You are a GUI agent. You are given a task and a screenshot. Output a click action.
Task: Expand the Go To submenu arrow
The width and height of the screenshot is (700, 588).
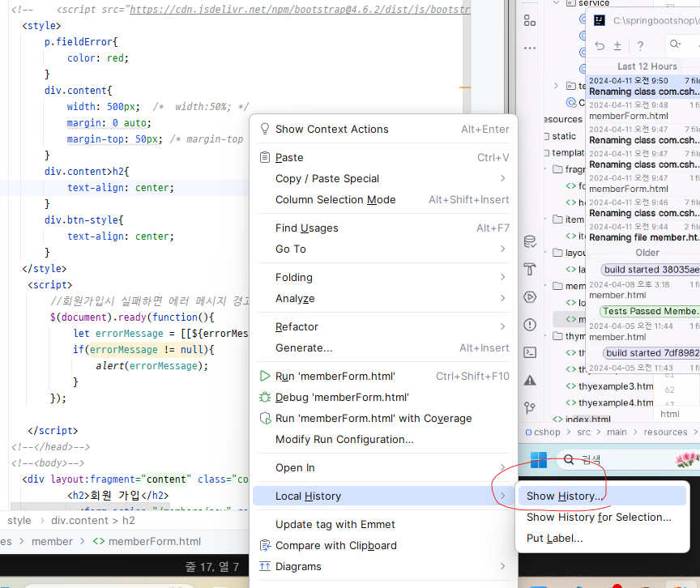[x=502, y=249]
